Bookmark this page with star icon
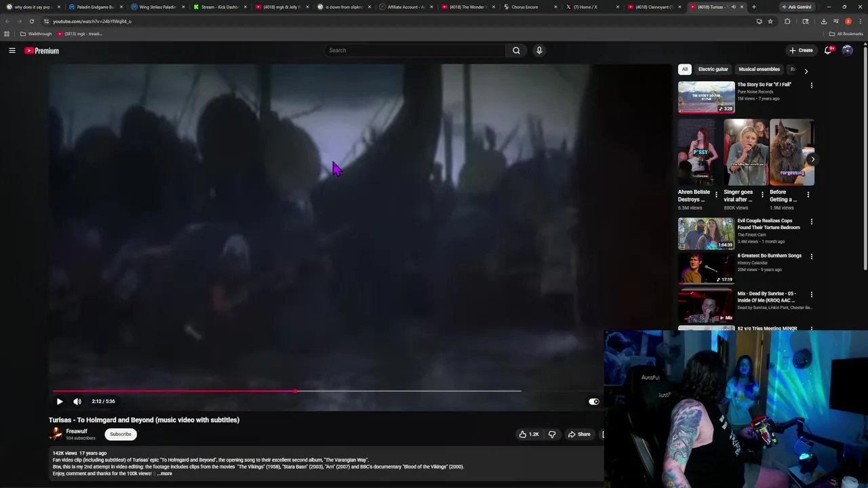868x488 pixels. pyautogui.click(x=770, y=21)
